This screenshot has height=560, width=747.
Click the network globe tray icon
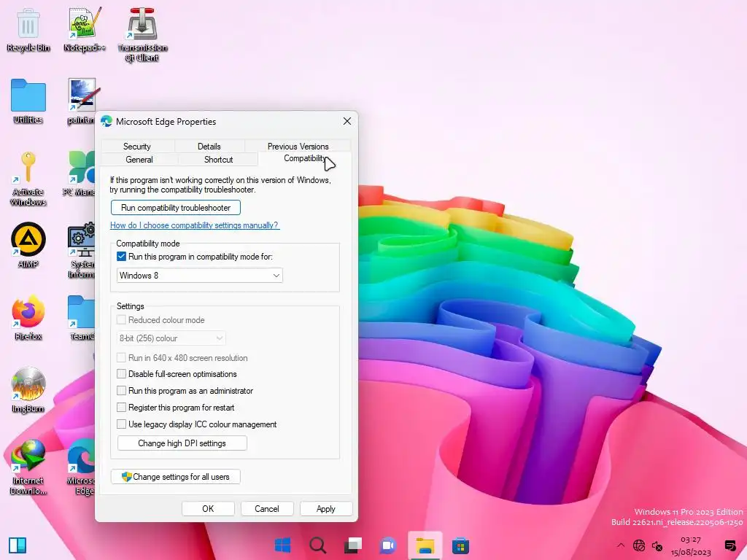pyautogui.click(x=639, y=545)
